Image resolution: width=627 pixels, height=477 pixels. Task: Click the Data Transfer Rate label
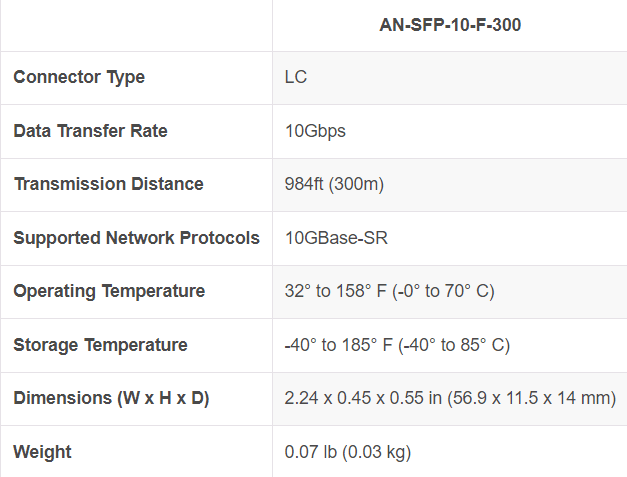90,131
